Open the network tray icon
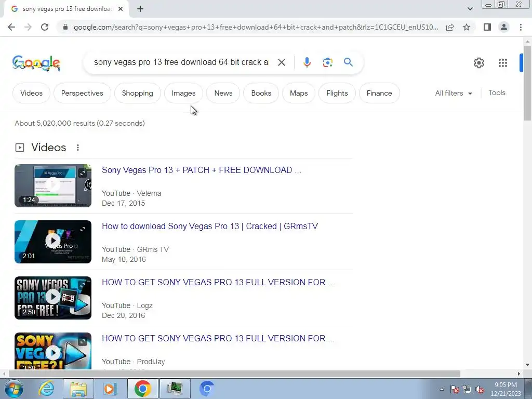This screenshot has height=399, width=532. point(467,389)
